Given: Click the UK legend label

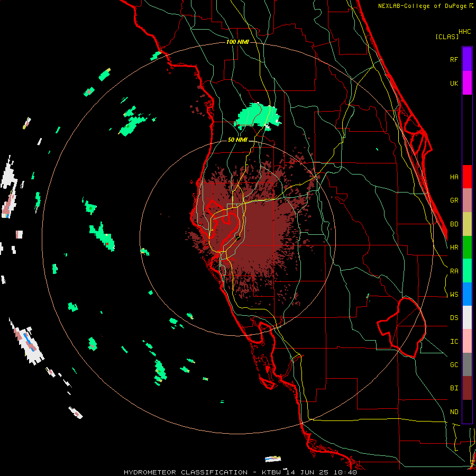Looking at the screenshot, I should [x=454, y=84].
